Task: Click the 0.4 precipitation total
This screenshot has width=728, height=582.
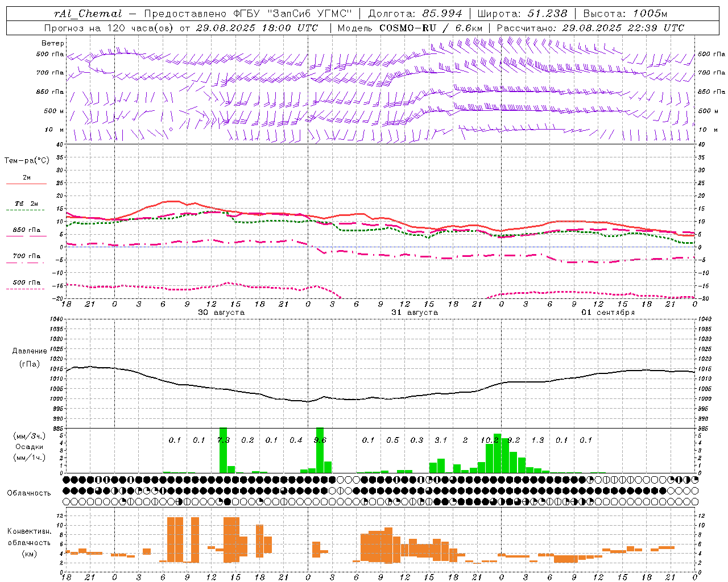Action: pos(296,440)
